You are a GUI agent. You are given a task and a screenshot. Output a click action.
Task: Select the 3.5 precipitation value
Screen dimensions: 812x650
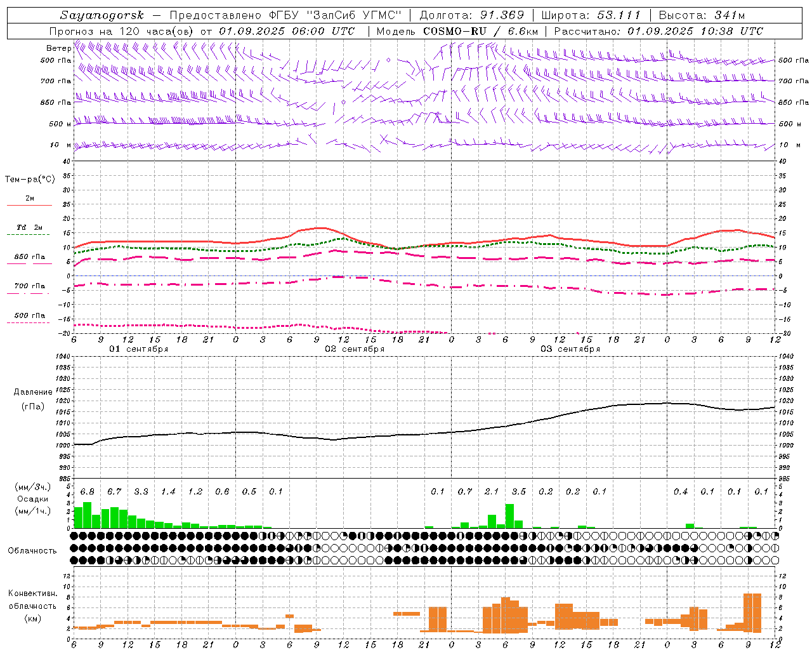(519, 492)
